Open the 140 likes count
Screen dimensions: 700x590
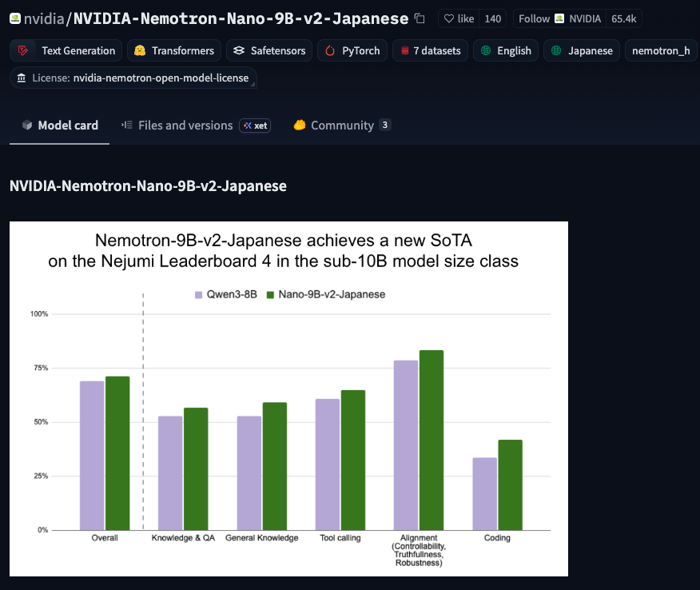pos(492,18)
